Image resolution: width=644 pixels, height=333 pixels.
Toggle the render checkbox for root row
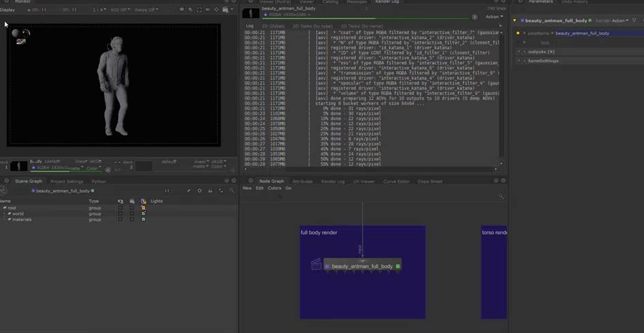(x=132, y=207)
